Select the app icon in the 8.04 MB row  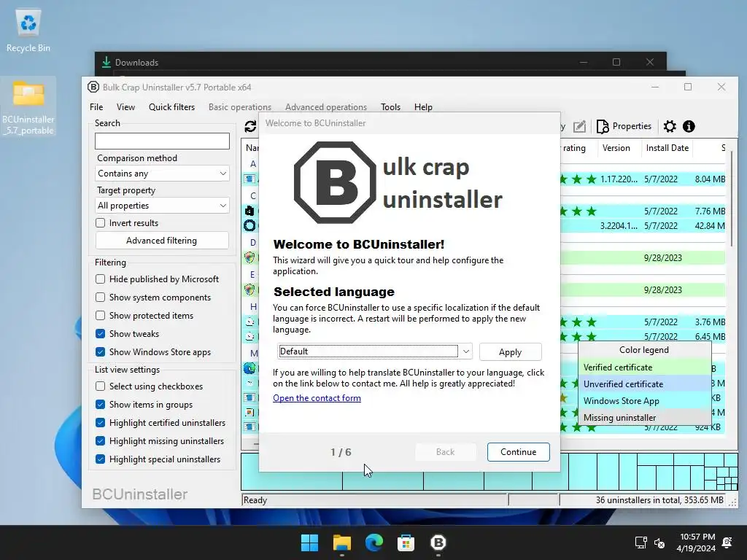pos(249,179)
